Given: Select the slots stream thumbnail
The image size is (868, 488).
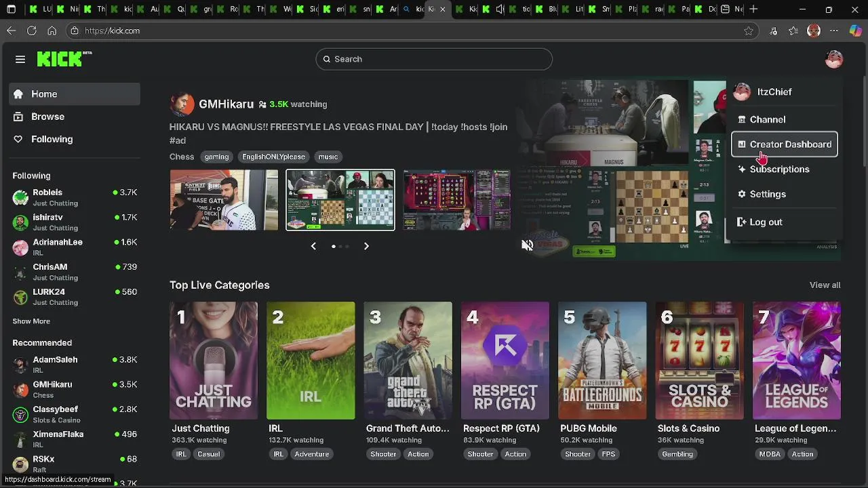Looking at the screenshot, I should 456,200.
